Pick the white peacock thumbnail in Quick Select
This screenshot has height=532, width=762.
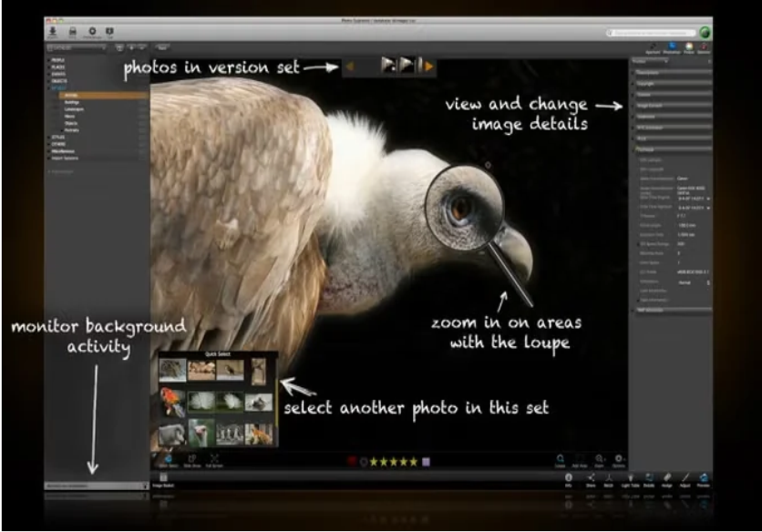[201, 402]
